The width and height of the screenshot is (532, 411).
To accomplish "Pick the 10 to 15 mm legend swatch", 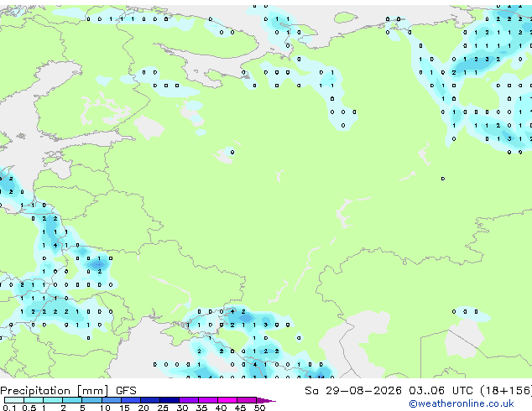I will pos(112,400).
